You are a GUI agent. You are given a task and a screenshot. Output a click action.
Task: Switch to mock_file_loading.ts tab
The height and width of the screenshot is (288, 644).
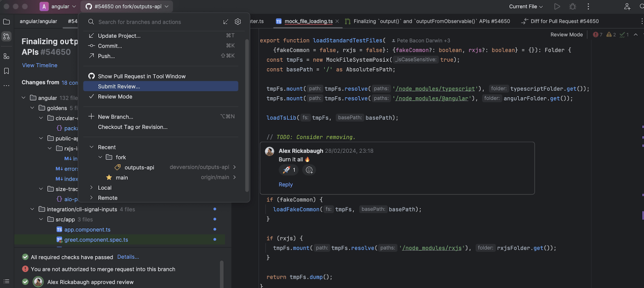tap(308, 21)
